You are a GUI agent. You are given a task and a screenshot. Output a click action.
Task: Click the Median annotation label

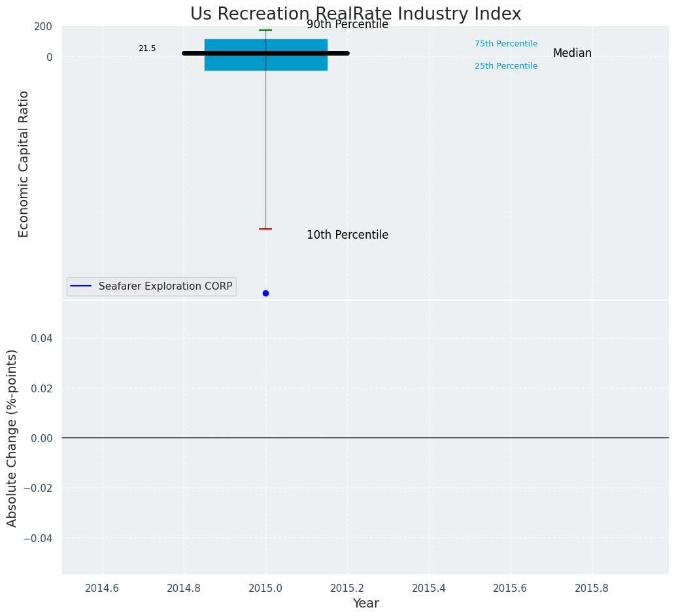(572, 54)
